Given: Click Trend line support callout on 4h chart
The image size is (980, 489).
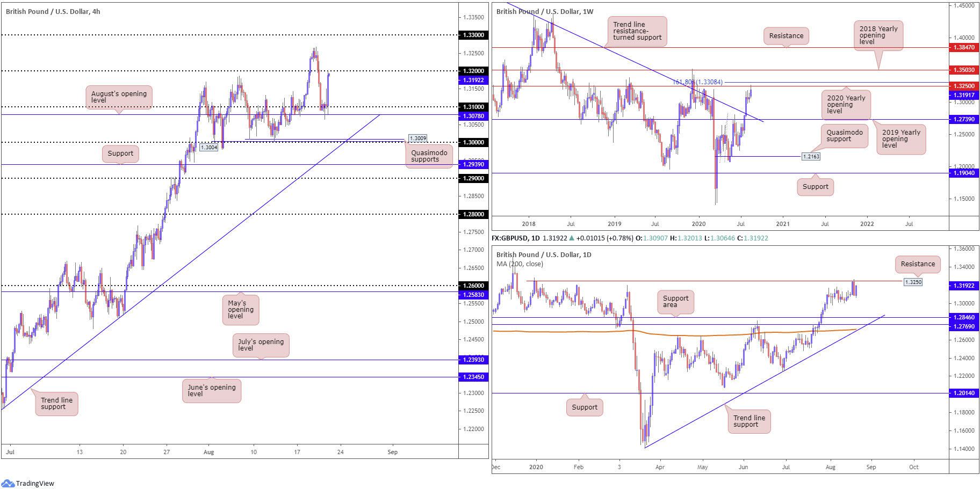Looking at the screenshot, I should pyautogui.click(x=56, y=404).
